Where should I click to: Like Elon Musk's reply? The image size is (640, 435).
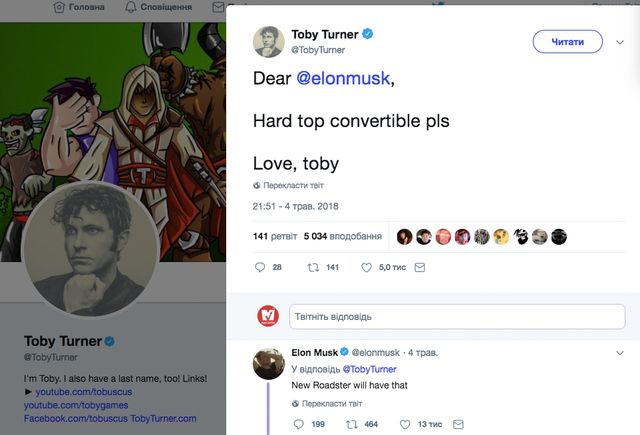(x=406, y=424)
